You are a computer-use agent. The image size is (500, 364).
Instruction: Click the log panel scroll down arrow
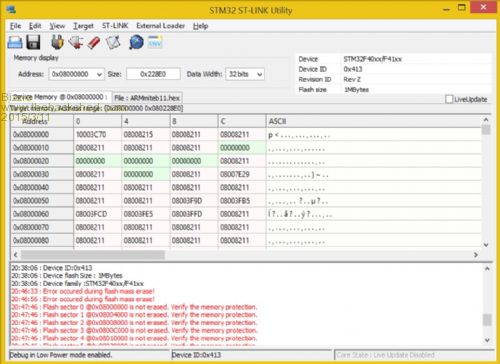coord(487,340)
